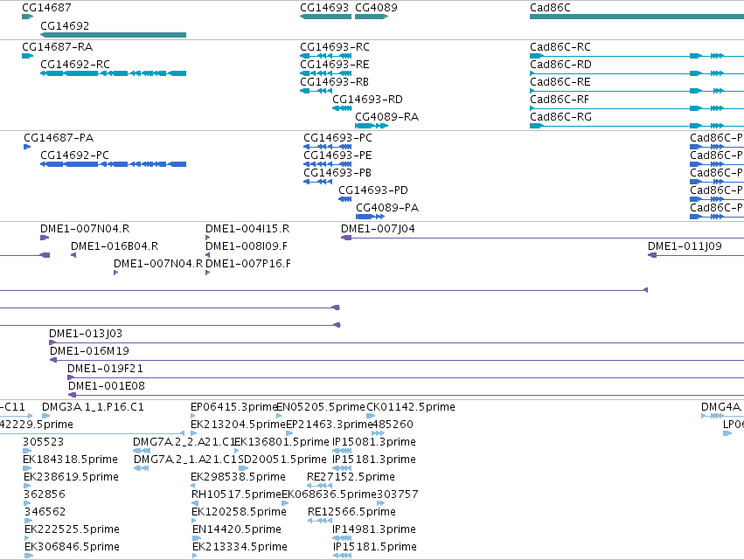Select EST RE12566.5prime
Viewport: 744px width, 560px height.
click(351, 513)
